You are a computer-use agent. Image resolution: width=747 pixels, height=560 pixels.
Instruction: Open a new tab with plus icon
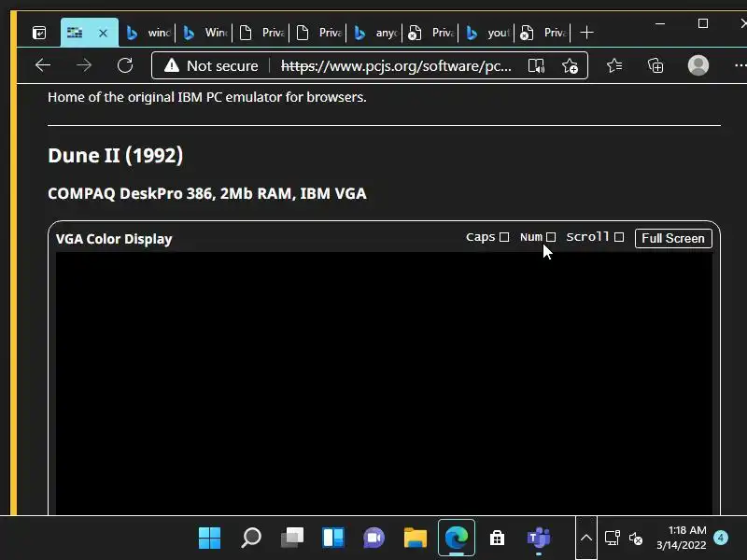point(587,33)
